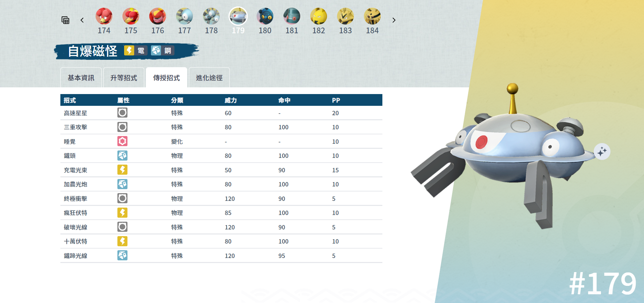644x303 pixels.
Task: Select move name 十萬伏特
Action: pos(75,242)
